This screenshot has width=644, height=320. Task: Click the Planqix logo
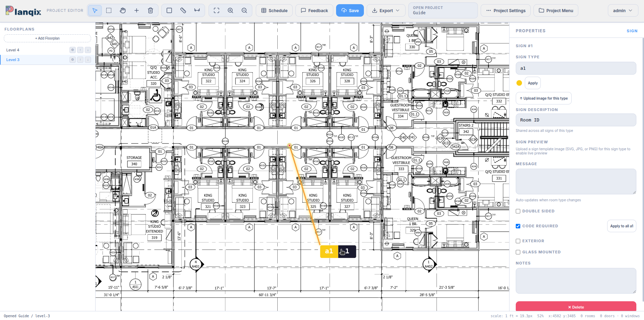23,11
